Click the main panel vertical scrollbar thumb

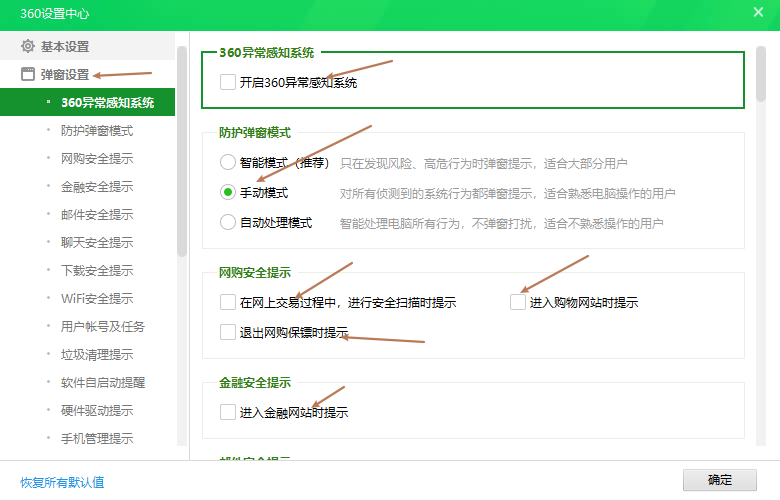(760, 74)
